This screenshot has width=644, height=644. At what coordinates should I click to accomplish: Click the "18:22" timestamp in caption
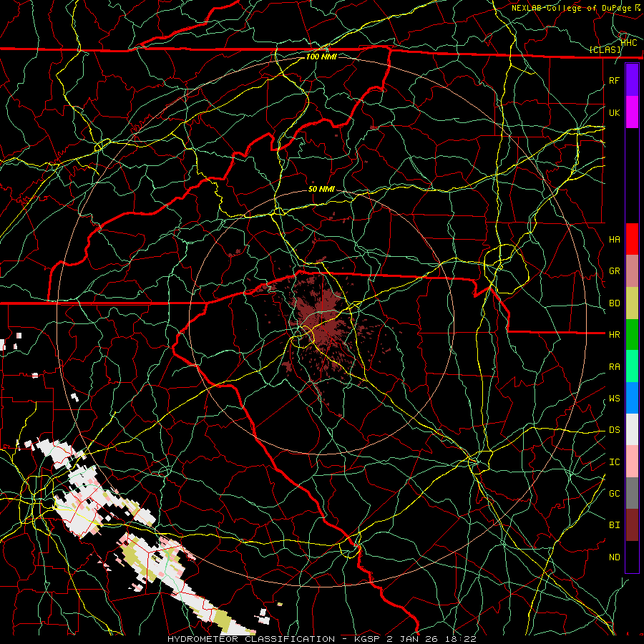point(461,639)
